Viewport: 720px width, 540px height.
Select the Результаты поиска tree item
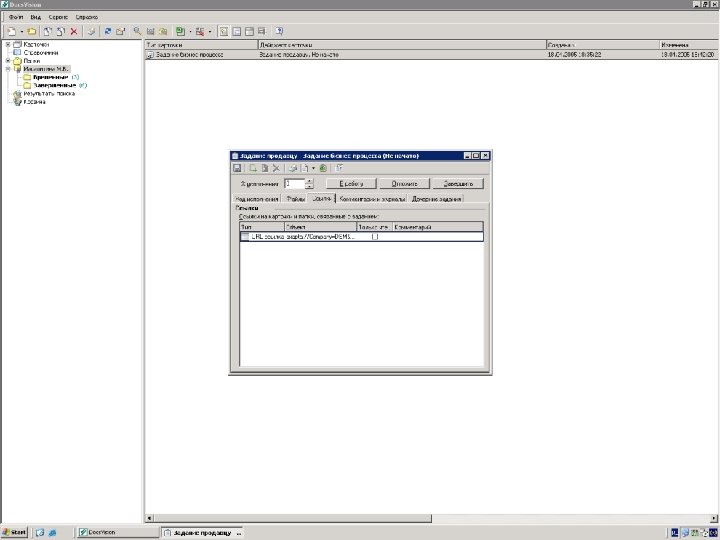tap(49, 93)
